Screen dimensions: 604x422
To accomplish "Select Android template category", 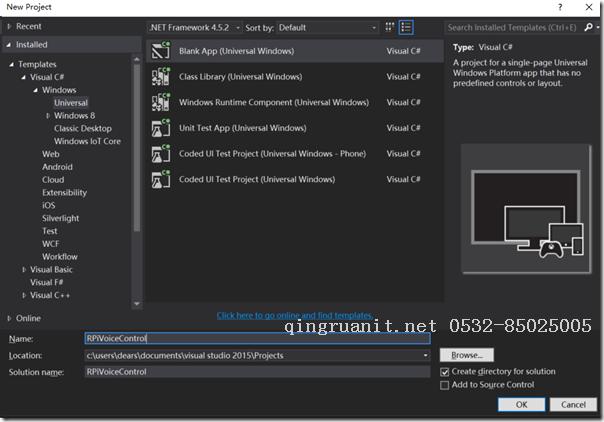I will pyautogui.click(x=57, y=167).
